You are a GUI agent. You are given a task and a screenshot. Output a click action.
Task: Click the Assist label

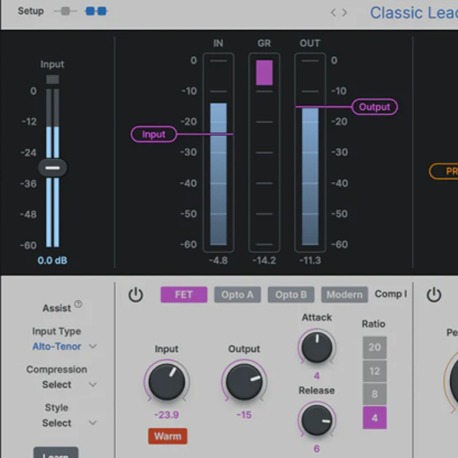[57, 308]
